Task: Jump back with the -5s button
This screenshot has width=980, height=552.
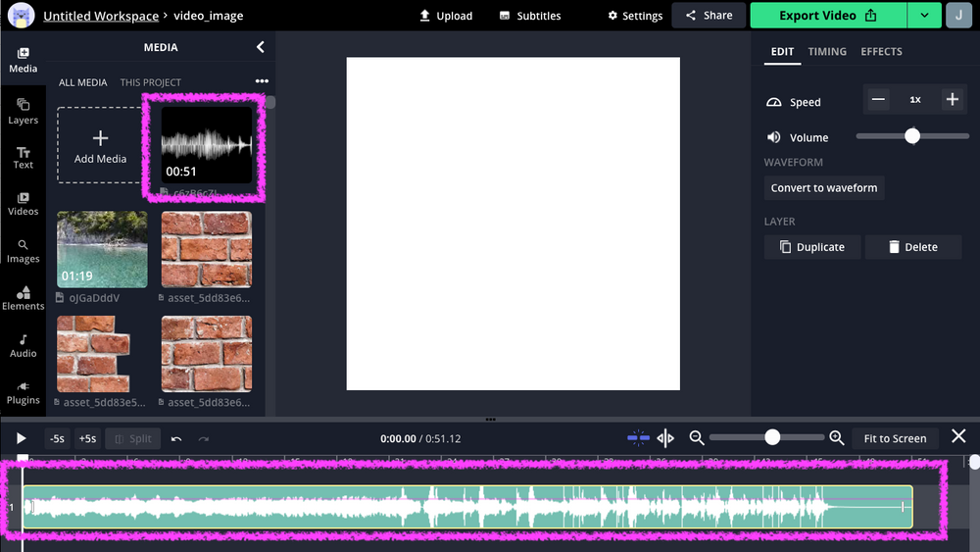Action: [x=57, y=439]
